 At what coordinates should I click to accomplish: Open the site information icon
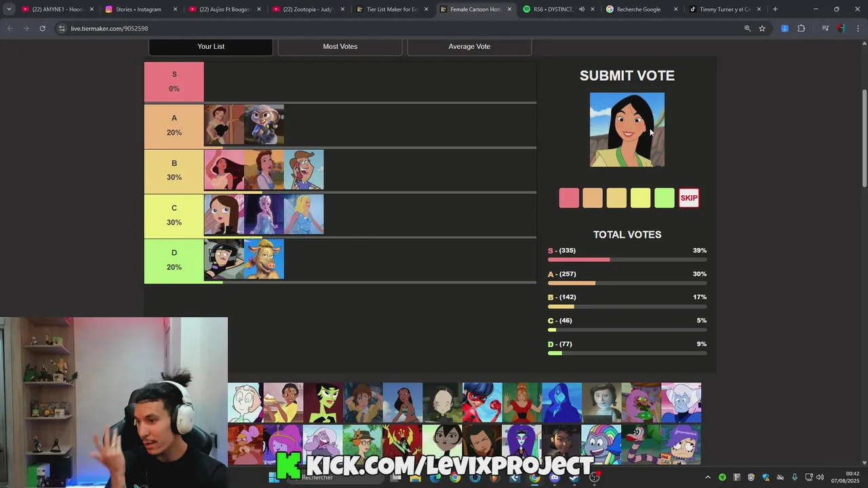click(62, 28)
